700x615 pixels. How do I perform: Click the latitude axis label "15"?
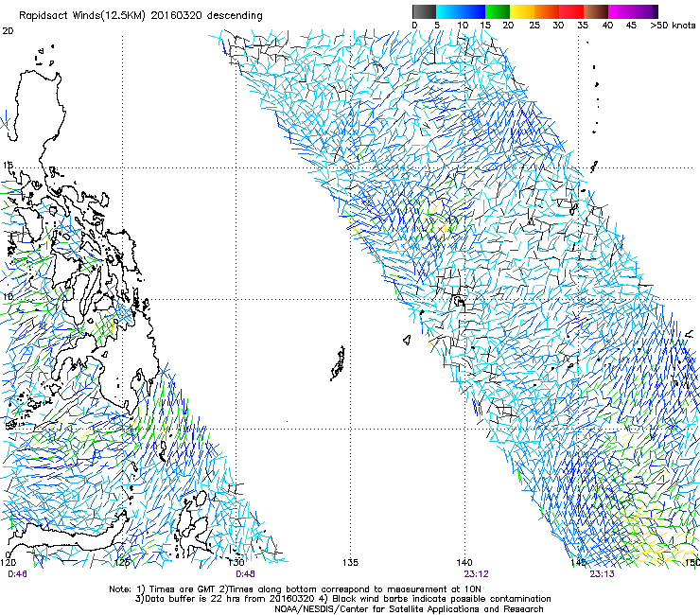coord(8,166)
